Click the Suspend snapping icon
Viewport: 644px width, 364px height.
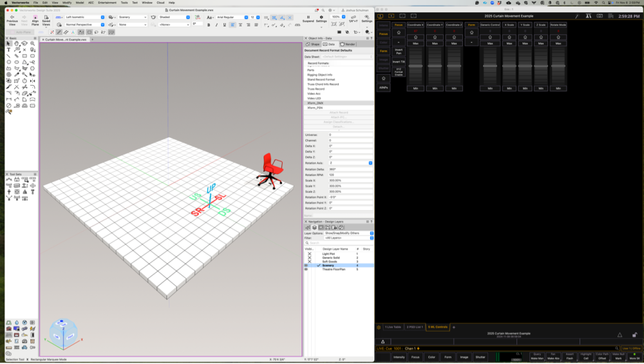click(x=308, y=16)
